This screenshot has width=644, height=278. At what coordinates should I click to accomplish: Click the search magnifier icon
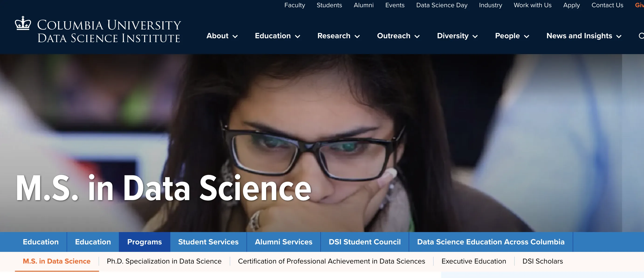(x=641, y=36)
